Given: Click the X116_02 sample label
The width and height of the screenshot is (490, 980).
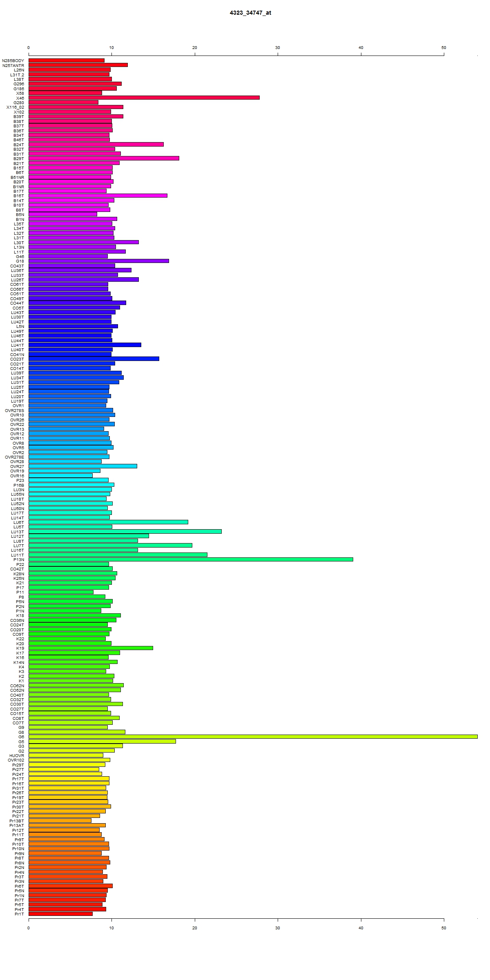Looking at the screenshot, I should point(16,107).
